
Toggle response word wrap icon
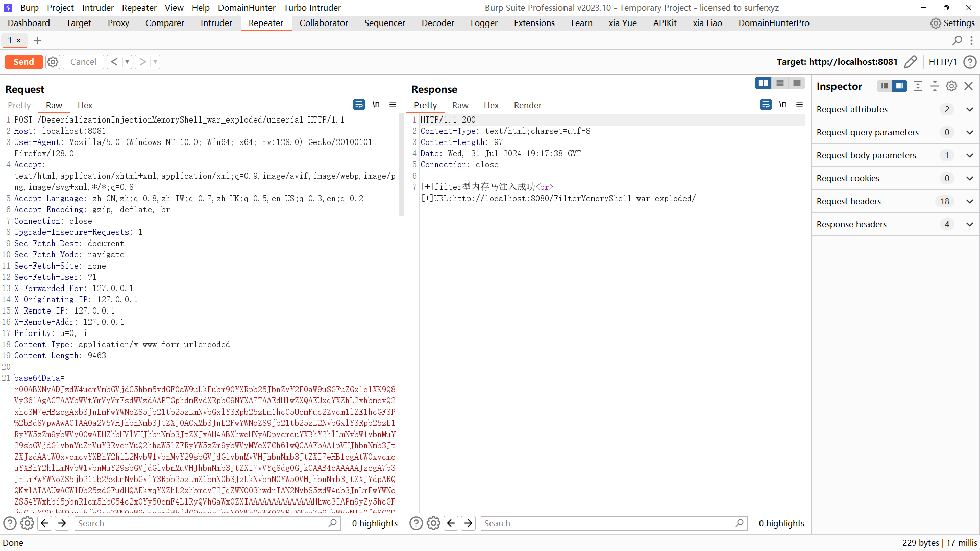coord(766,105)
